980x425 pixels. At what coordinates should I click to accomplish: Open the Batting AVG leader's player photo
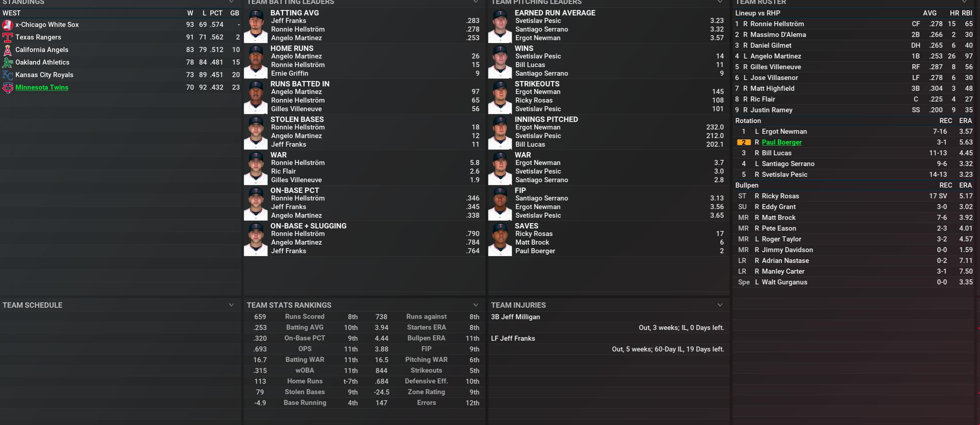click(255, 26)
